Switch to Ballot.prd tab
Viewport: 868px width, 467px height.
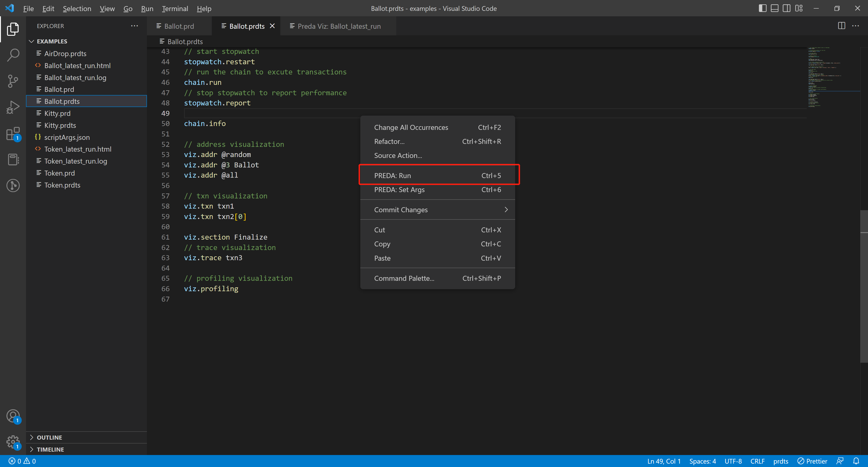point(178,26)
